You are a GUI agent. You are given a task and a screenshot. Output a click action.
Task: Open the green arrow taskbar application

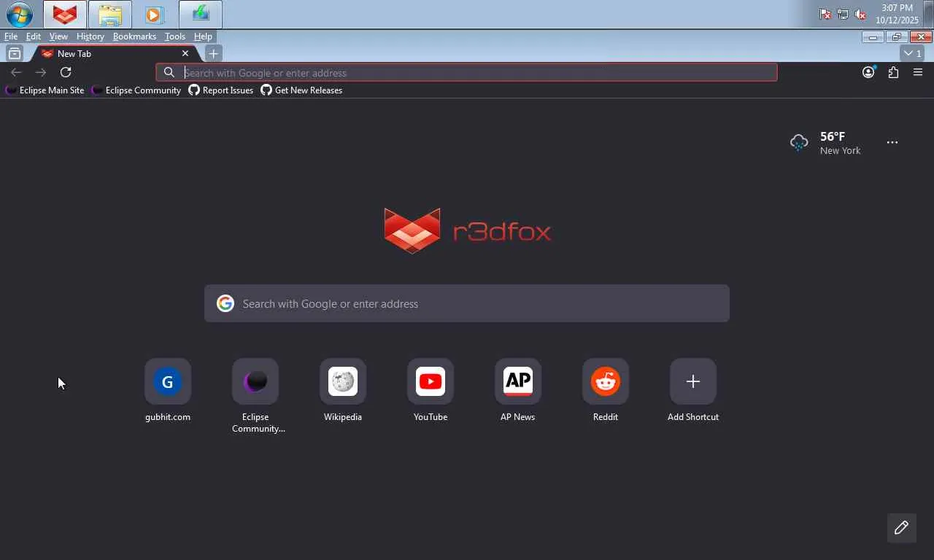[x=200, y=15]
